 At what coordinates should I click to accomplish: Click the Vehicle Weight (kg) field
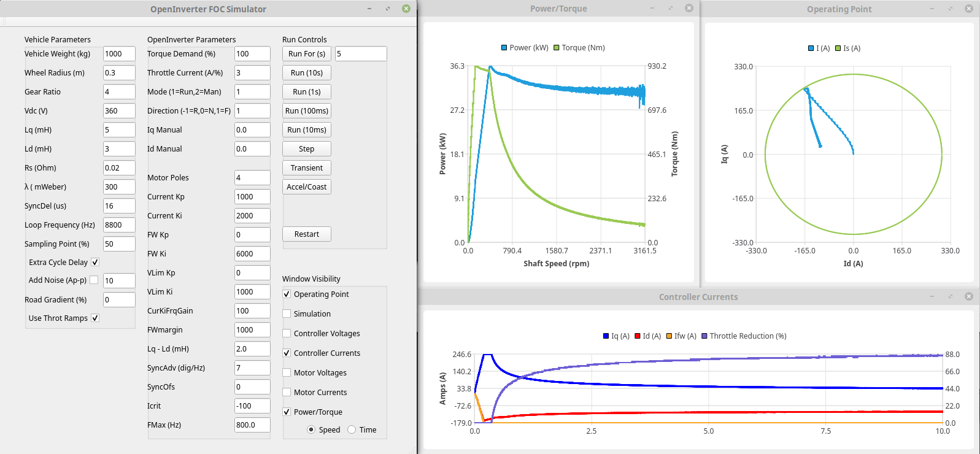coord(118,54)
